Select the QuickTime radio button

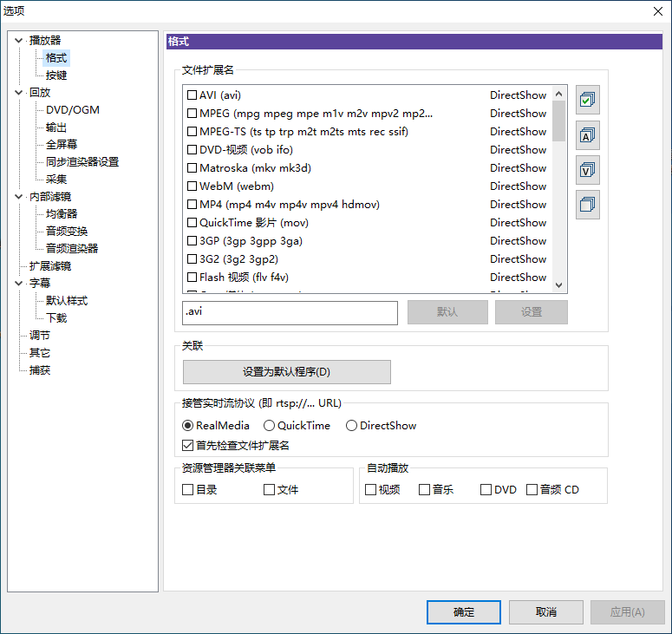click(270, 426)
